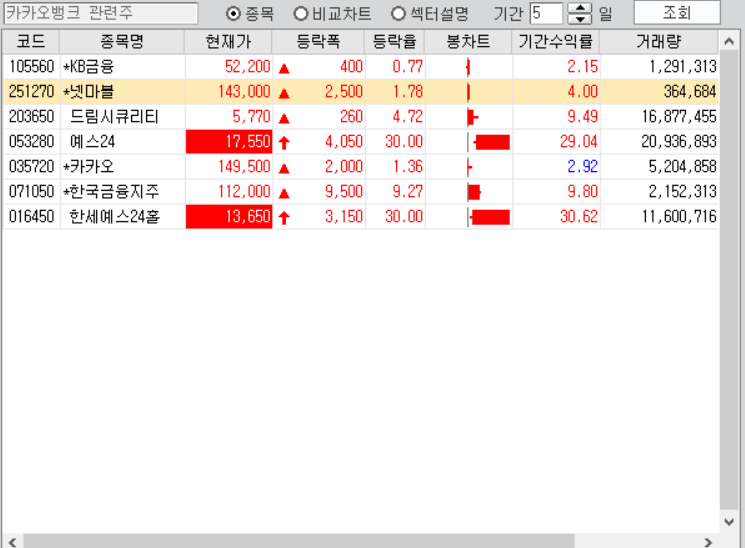This screenshot has width=745, height=548.
Task: Select the 종목 radio button
Action: (x=233, y=13)
